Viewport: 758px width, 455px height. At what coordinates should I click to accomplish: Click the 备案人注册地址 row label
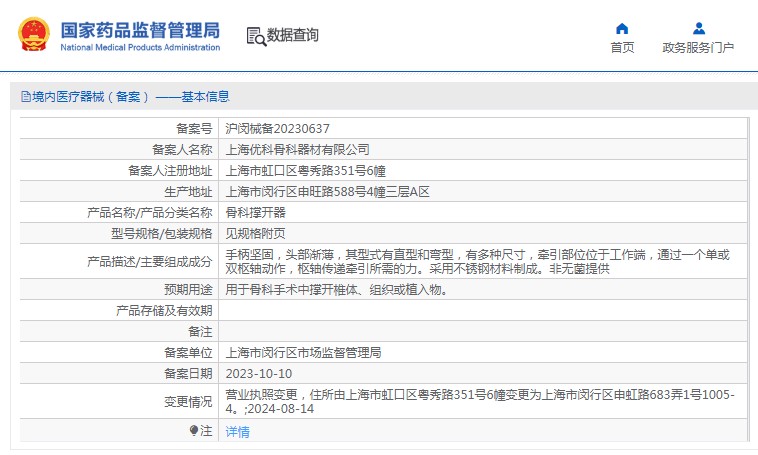[170, 171]
